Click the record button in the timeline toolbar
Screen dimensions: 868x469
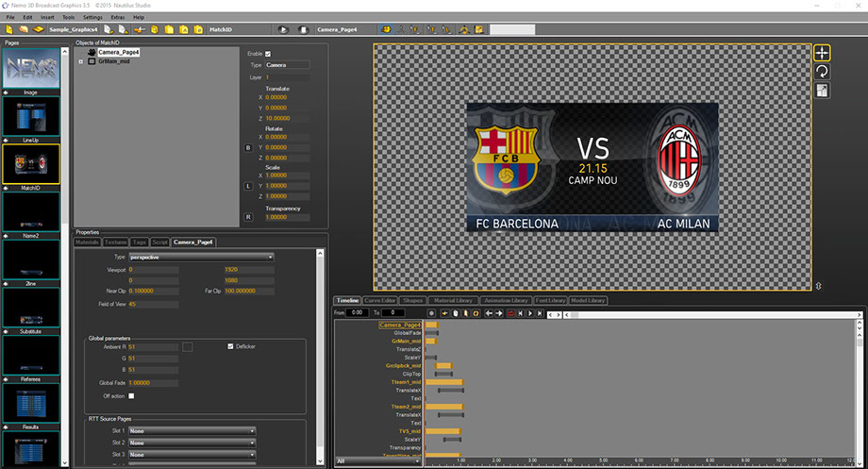point(510,312)
